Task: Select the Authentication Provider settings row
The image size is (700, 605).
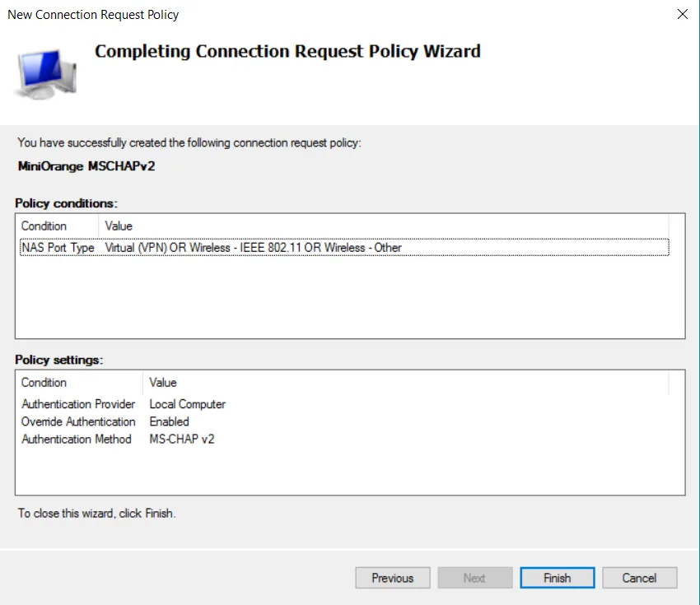Action: pyautogui.click(x=124, y=404)
